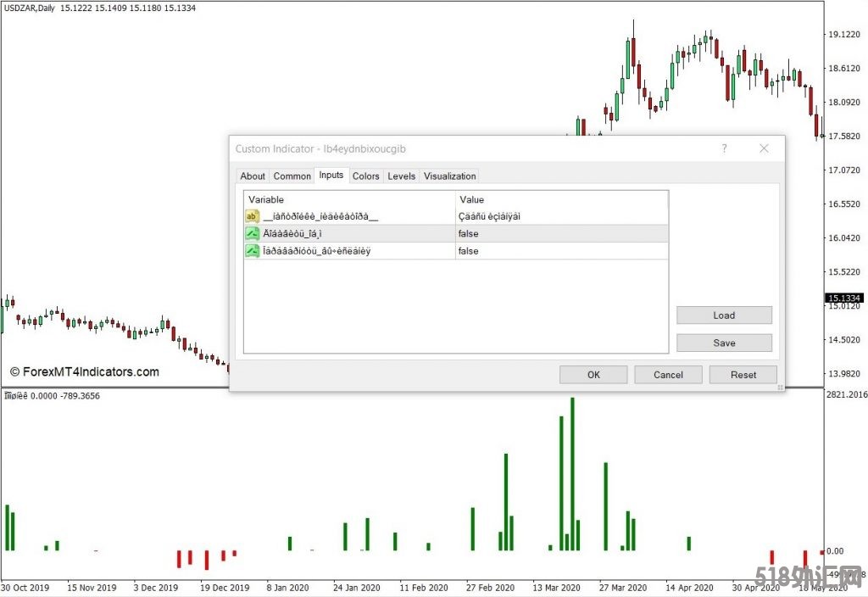Close the Custom Indicator dialog with the X
This screenshot has height=597, width=868.
764,148
